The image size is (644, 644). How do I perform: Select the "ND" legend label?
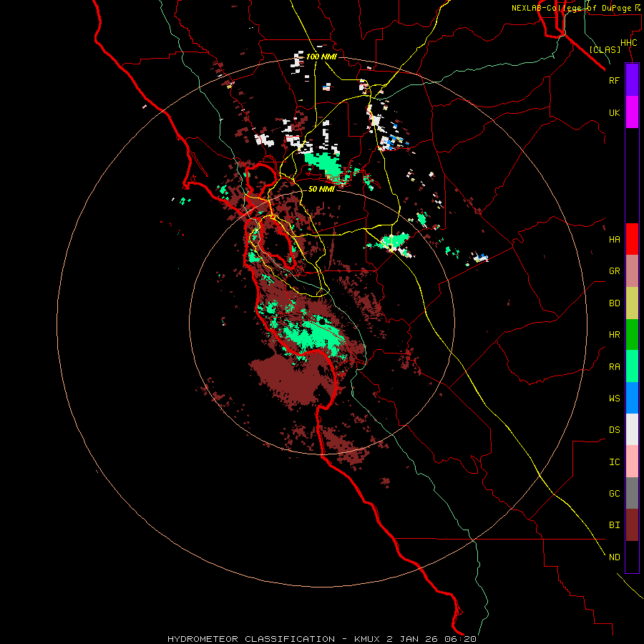click(x=614, y=557)
